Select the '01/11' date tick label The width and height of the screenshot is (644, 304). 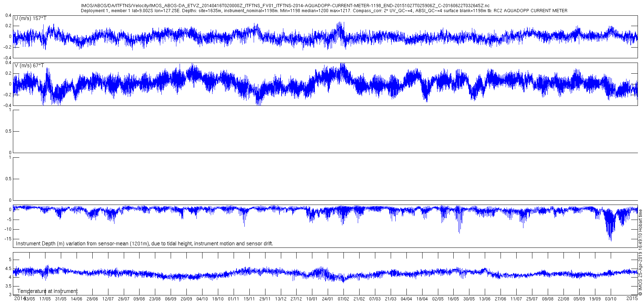tap(234, 299)
